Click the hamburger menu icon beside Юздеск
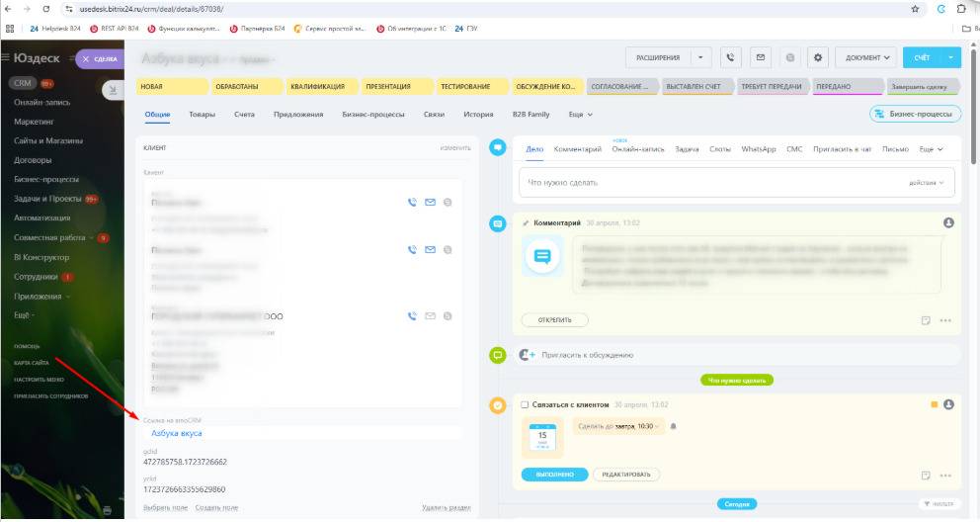This screenshot has width=980, height=522. pyautogui.click(x=6, y=57)
